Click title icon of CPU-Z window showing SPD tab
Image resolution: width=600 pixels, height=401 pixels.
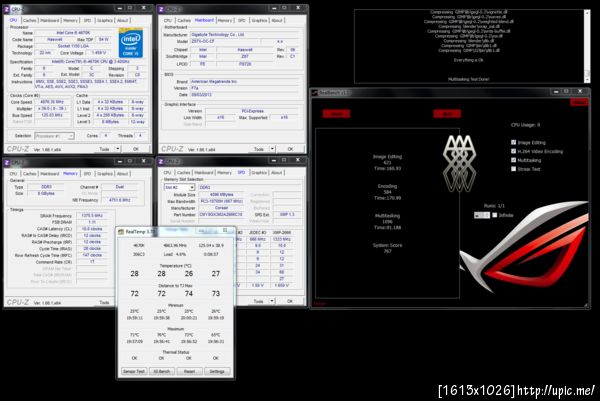tap(161, 161)
